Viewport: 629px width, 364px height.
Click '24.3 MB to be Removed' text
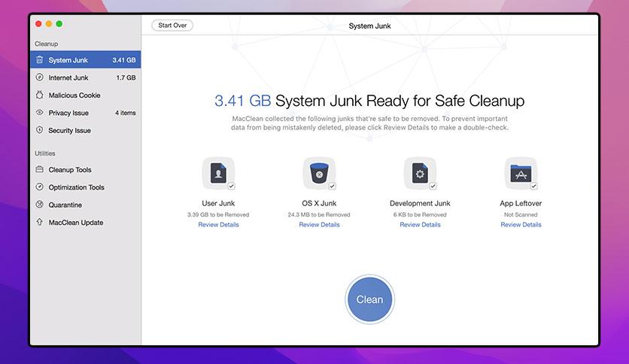319,214
